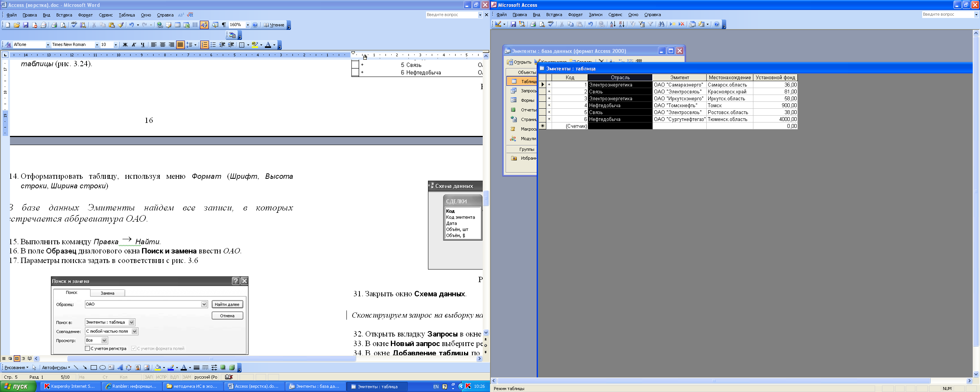Open the 3-D style options
Screen dimensions: 980x392
pos(232,367)
